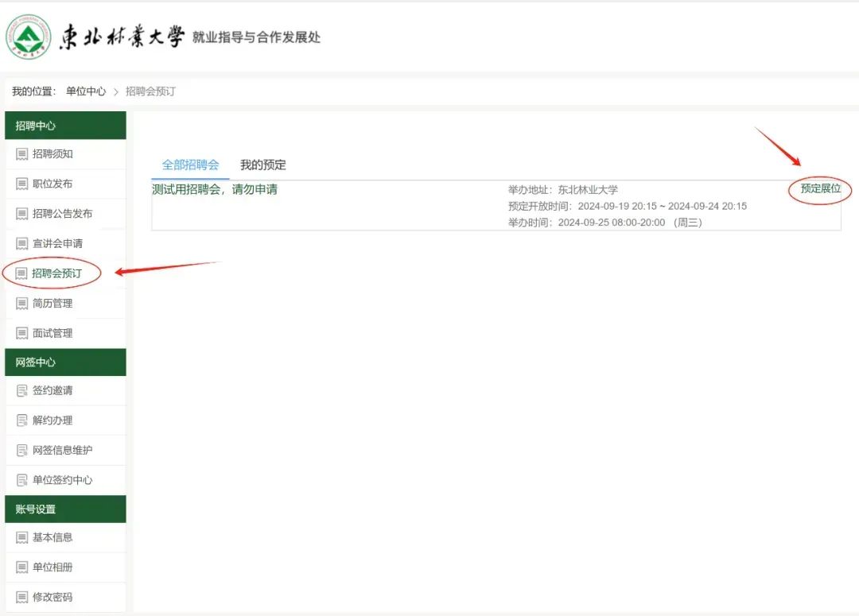The height and width of the screenshot is (616, 859).
Task: Open 招聘会预订 in the sidebar
Action: coord(56,273)
